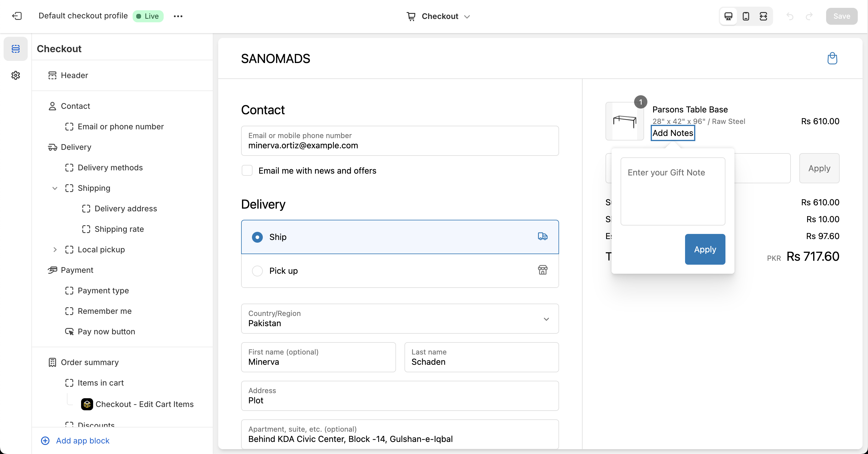Screen dimensions: 868x454
Task: Switch to mobile preview
Action: 746,16
